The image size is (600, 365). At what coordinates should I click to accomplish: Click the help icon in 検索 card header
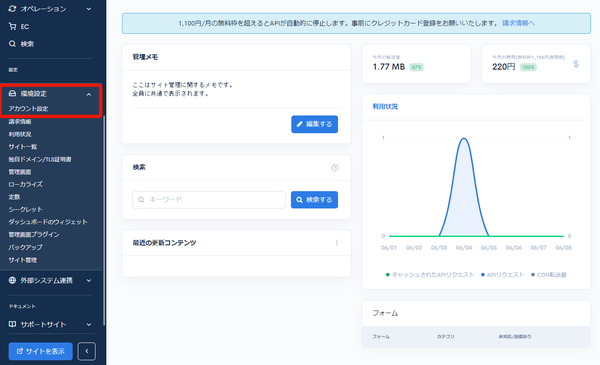click(335, 168)
